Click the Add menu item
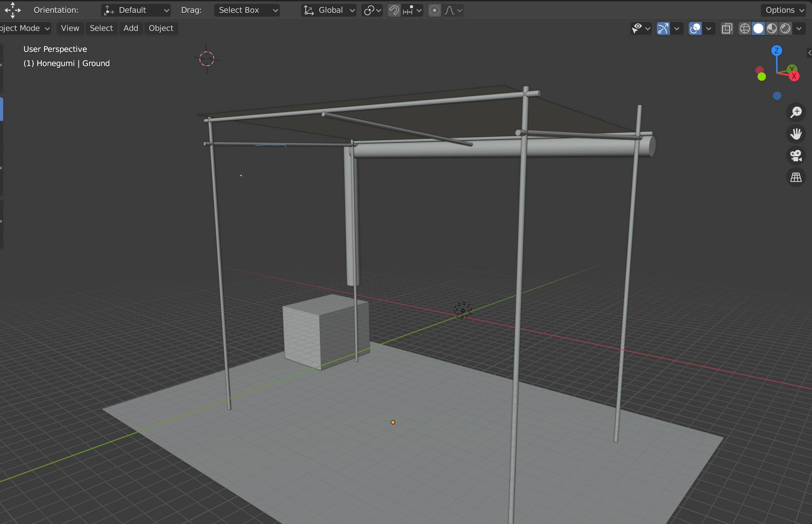 coord(130,28)
